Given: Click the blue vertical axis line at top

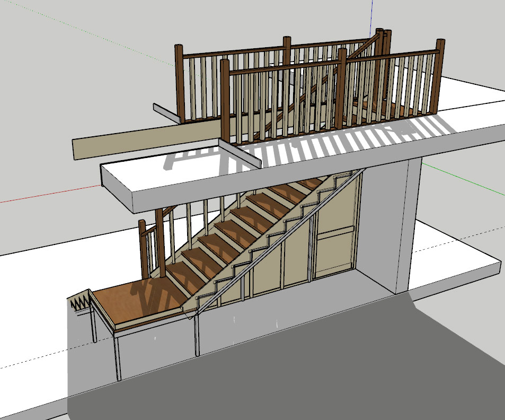Looking at the screenshot, I should (x=372, y=14).
